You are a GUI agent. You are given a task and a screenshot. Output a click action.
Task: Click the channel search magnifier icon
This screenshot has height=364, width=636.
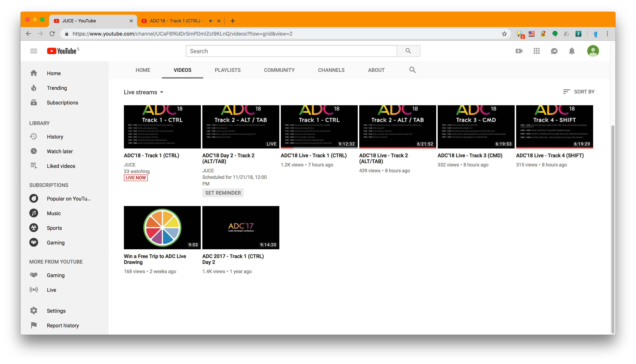click(x=413, y=70)
